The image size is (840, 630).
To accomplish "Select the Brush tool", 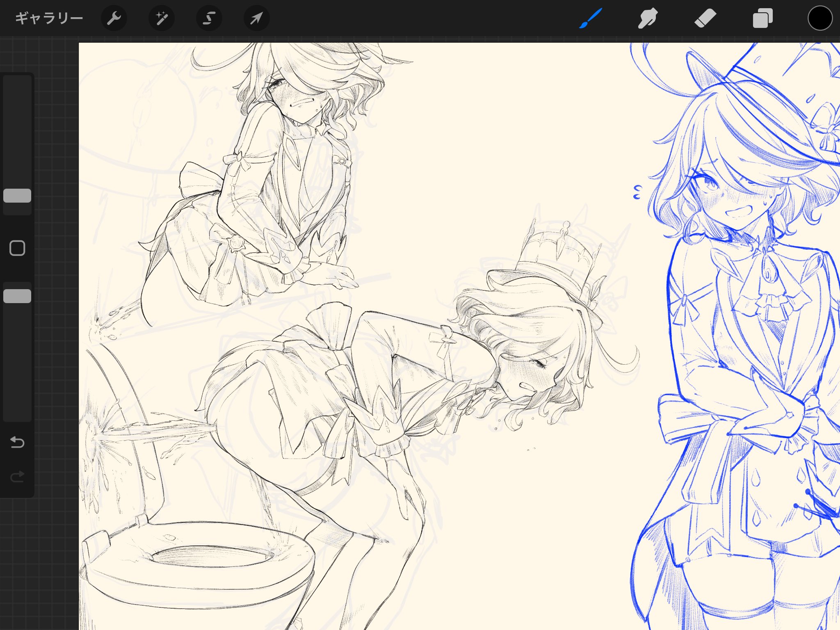I will 591,18.
